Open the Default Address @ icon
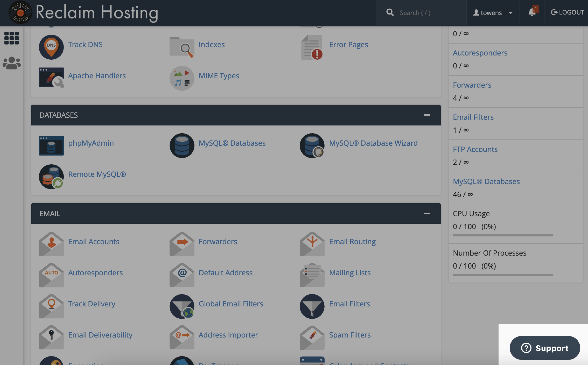The height and width of the screenshot is (365, 588). [x=182, y=275]
